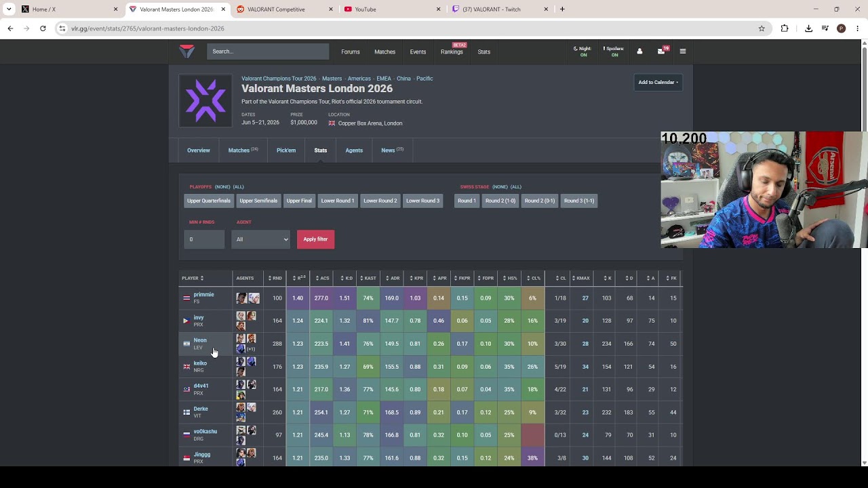868x488 pixels.
Task: Toggle the Round 3 (1-1) Swiss filter
Action: (579, 201)
